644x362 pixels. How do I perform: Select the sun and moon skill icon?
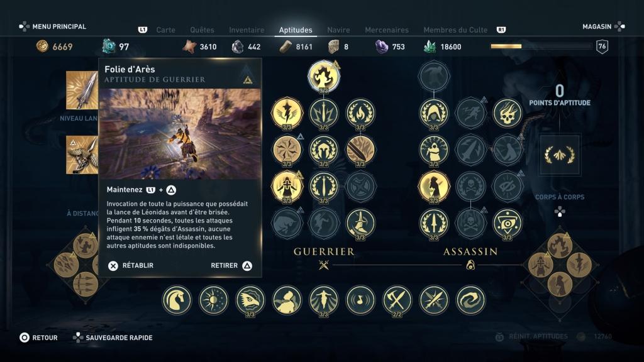213,300
